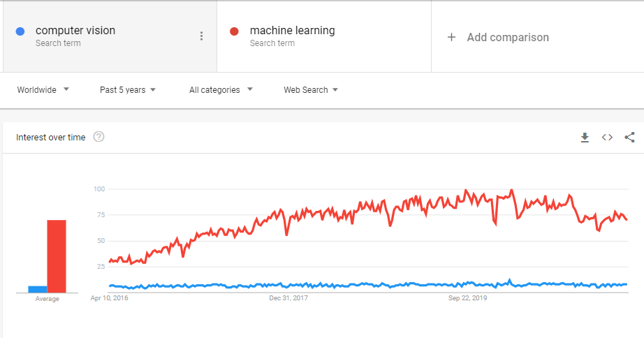Open help for Interest over time
This screenshot has width=644, height=338.
click(x=98, y=137)
